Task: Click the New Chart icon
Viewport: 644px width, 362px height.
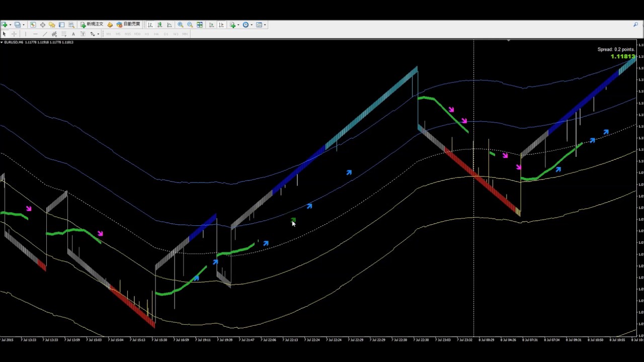Action: pyautogui.click(x=5, y=25)
